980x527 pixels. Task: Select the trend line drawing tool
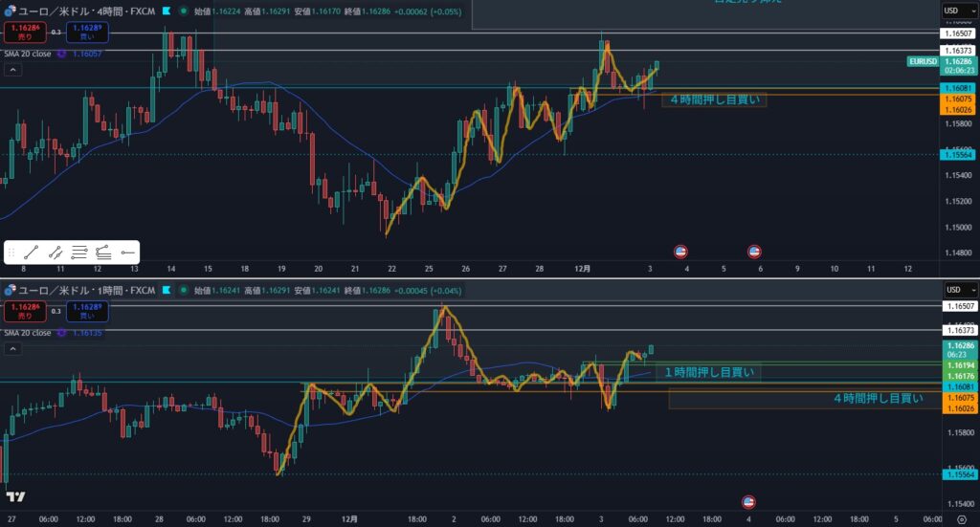[32, 253]
